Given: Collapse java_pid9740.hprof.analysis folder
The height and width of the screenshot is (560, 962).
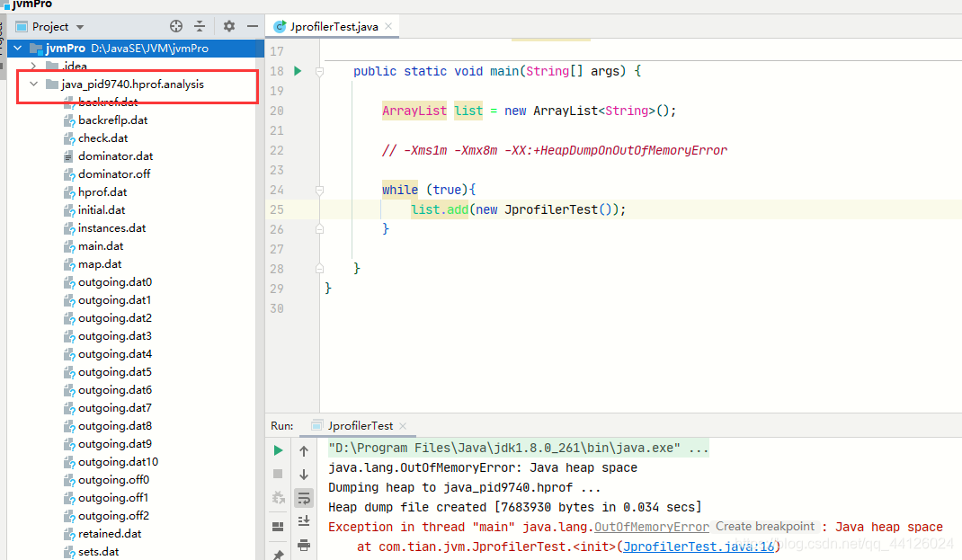Looking at the screenshot, I should tap(33, 84).
